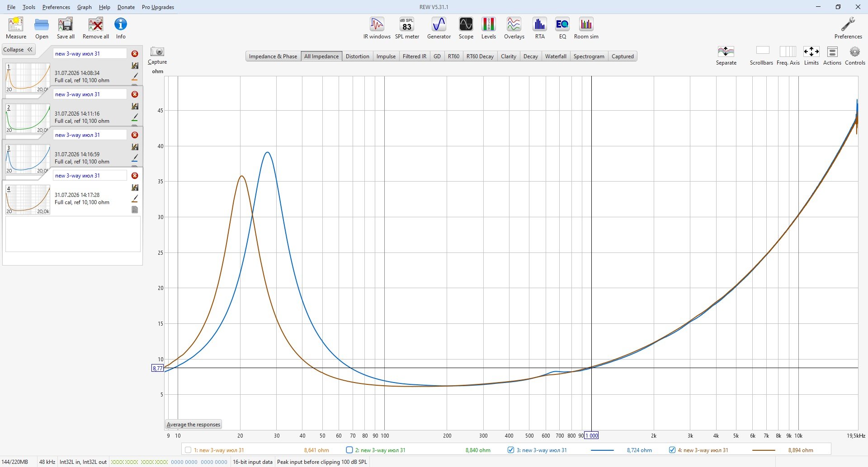This screenshot has width=868, height=467.
Task: Select measurement 1 thumbnail
Action: point(28,78)
